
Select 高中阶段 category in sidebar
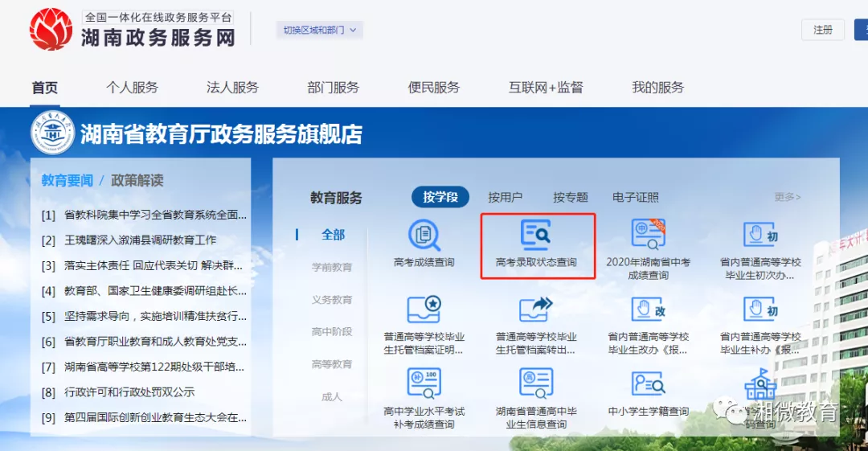(332, 332)
